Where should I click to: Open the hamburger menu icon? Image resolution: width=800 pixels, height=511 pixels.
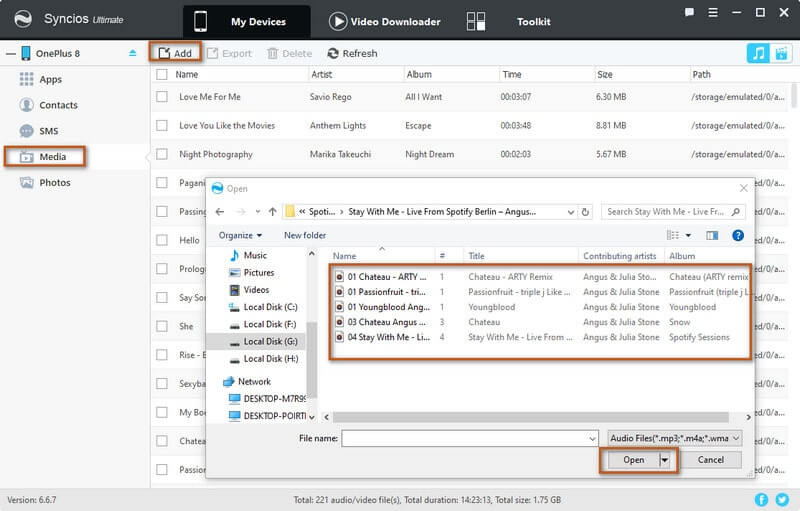tap(713, 12)
